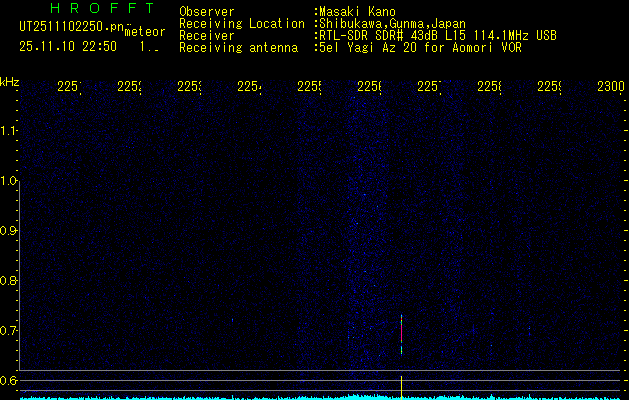
Task: Click the 2258 time axis label
Action: click(x=489, y=86)
